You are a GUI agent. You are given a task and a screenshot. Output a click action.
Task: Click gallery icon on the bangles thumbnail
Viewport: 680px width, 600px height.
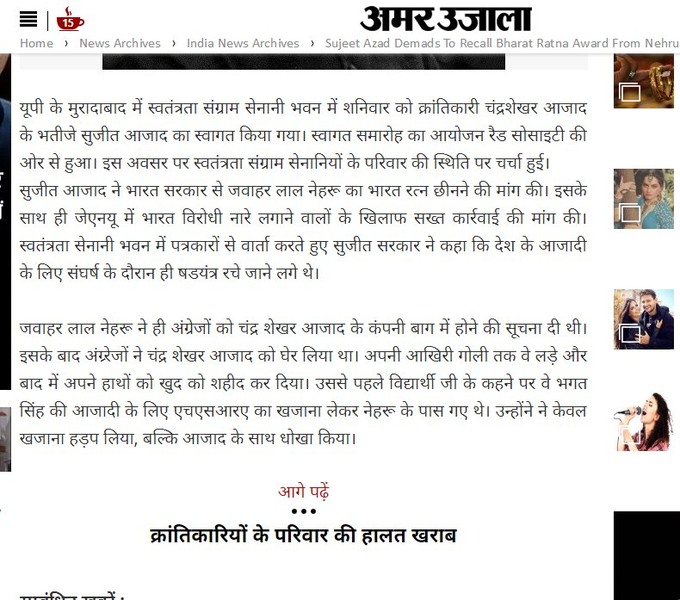coord(630,92)
